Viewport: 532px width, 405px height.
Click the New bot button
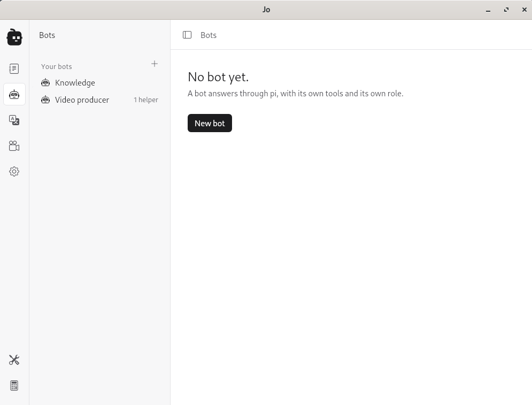click(210, 123)
